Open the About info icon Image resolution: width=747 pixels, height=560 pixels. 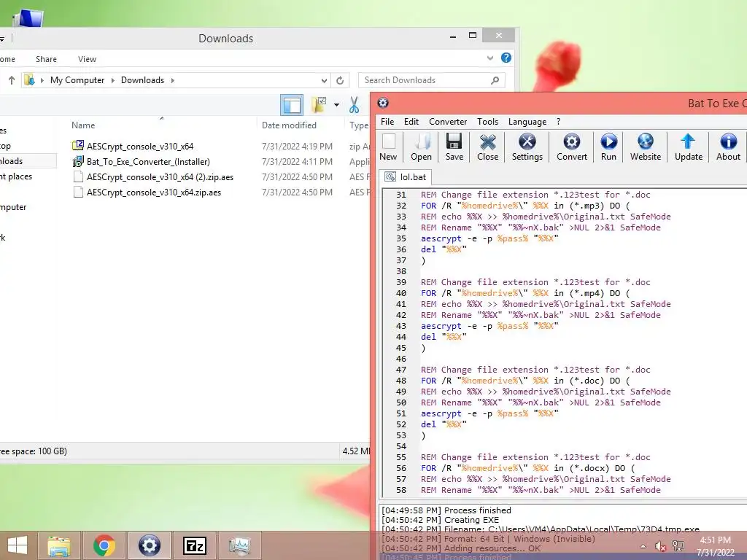point(729,147)
